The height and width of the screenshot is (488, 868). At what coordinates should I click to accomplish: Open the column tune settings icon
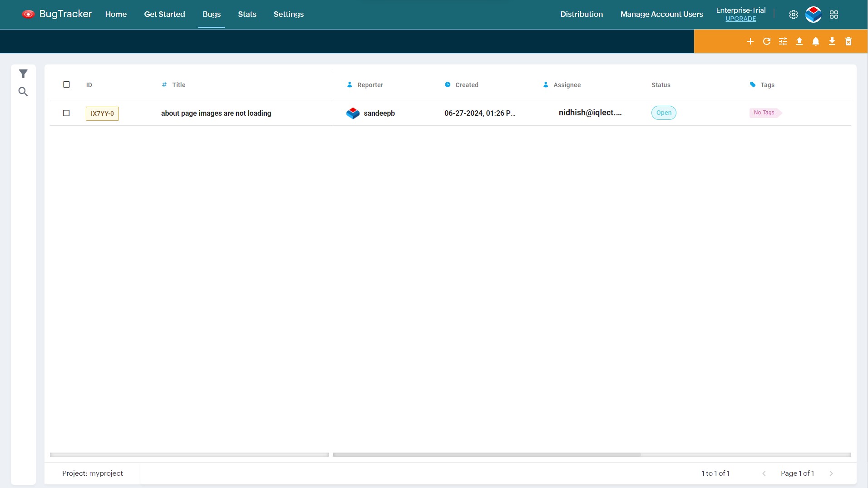pos(783,41)
